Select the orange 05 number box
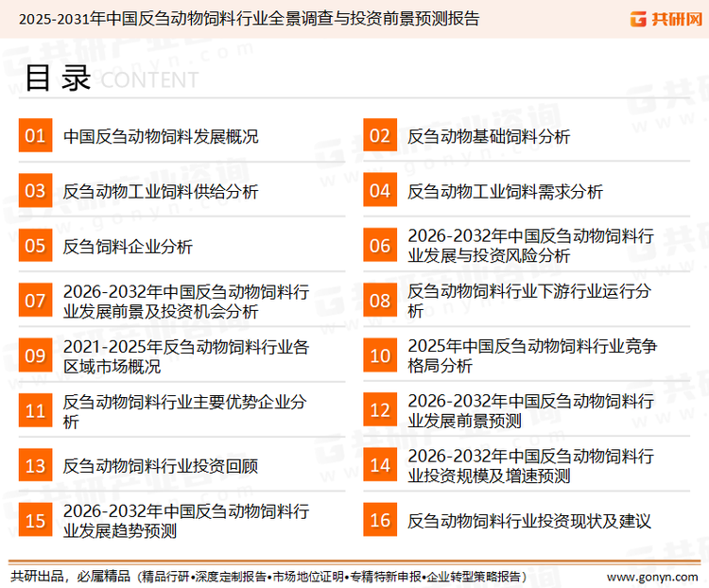Screen dimensions: 709x588 pos(35,245)
